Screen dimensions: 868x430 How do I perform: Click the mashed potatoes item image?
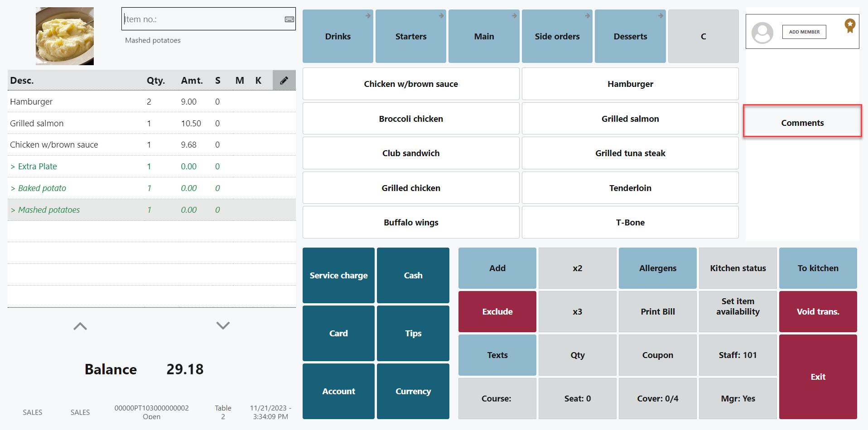pos(65,36)
